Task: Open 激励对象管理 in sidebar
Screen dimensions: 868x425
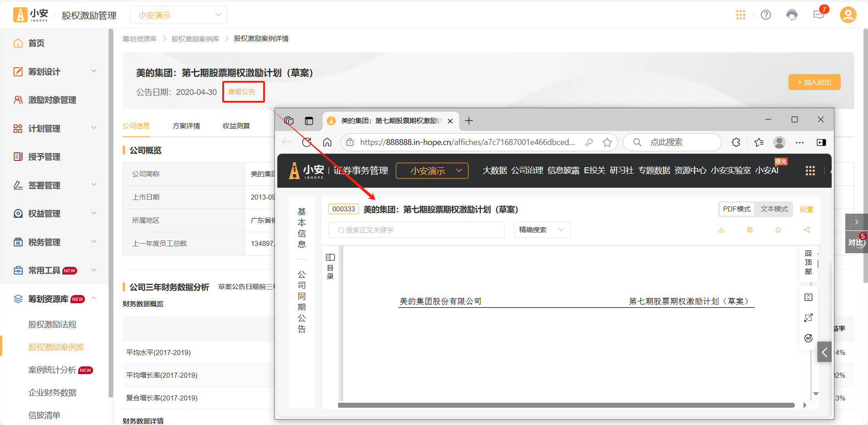Action: (x=52, y=100)
